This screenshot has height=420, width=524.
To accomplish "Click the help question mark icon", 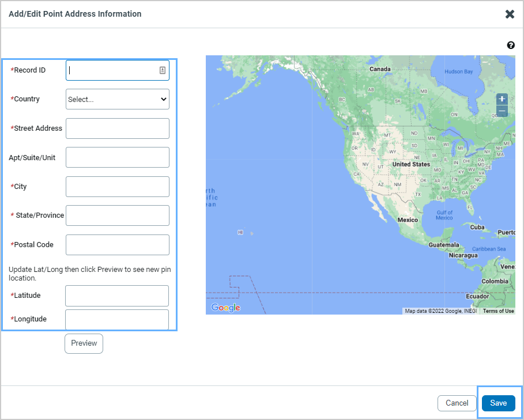I will tap(511, 46).
